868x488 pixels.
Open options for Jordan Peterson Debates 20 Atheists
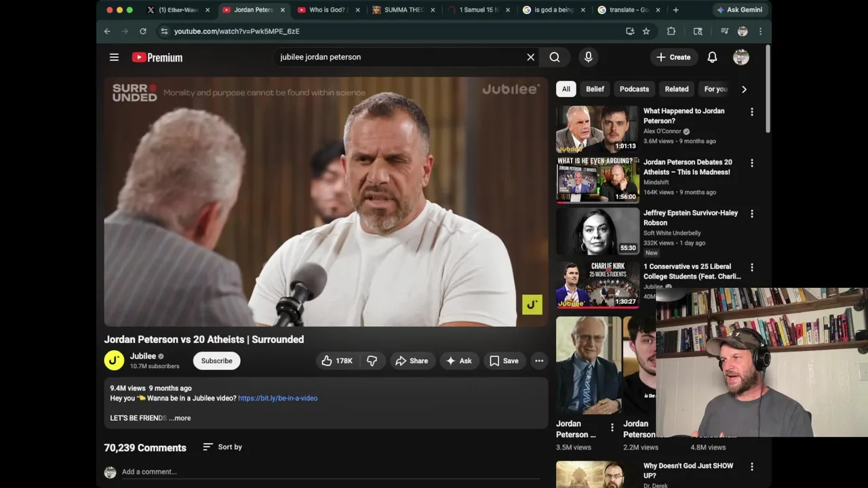tap(751, 163)
